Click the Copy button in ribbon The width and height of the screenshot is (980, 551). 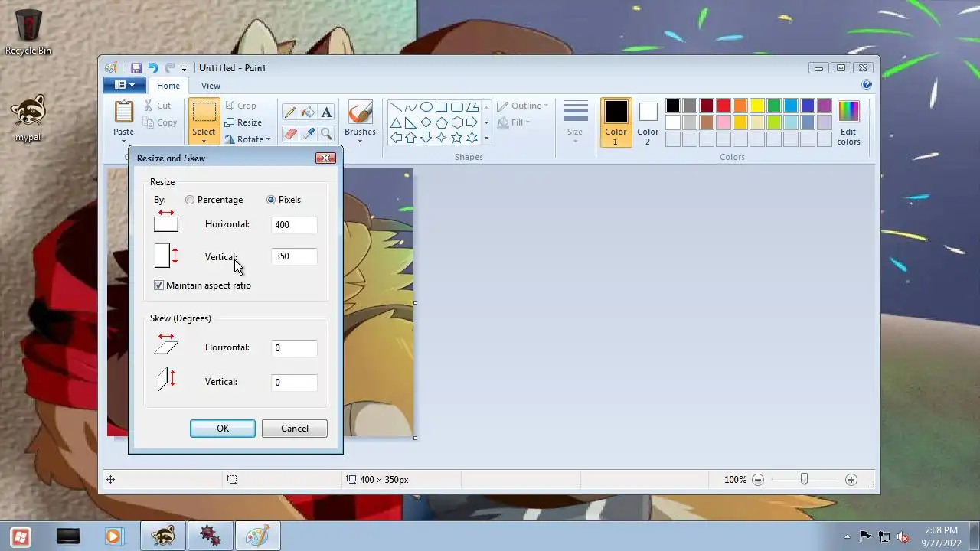point(160,122)
